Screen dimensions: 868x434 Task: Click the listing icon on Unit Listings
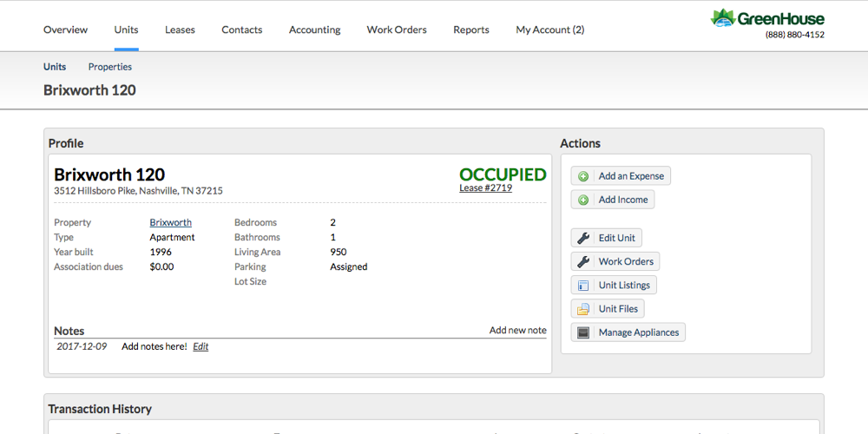click(583, 286)
